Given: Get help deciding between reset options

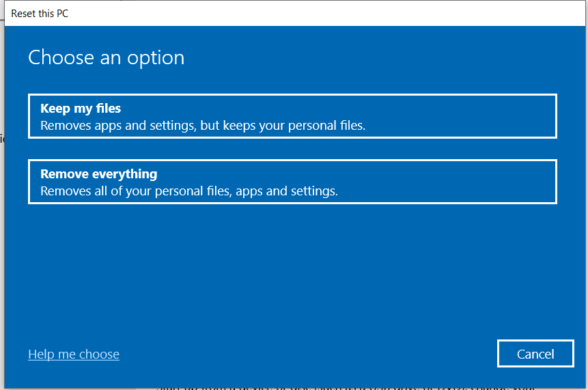Looking at the screenshot, I should (74, 354).
